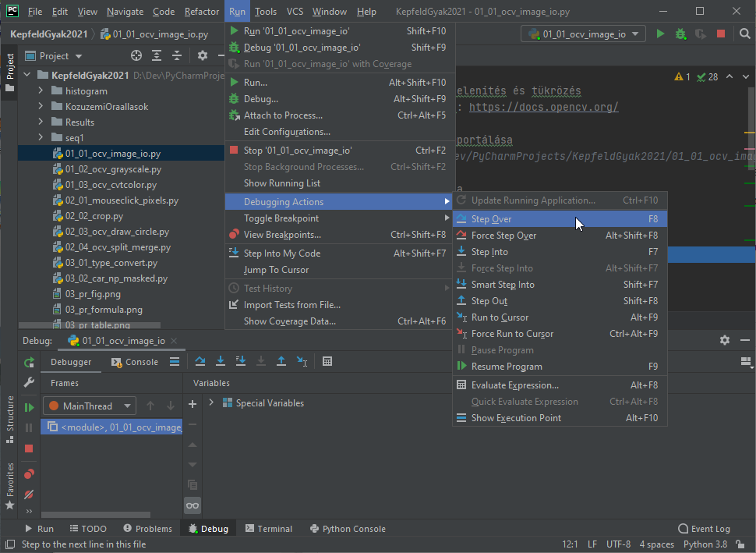The height and width of the screenshot is (553, 756).
Task: Toggle the read-only lock icon in status bar
Action: tap(740, 544)
